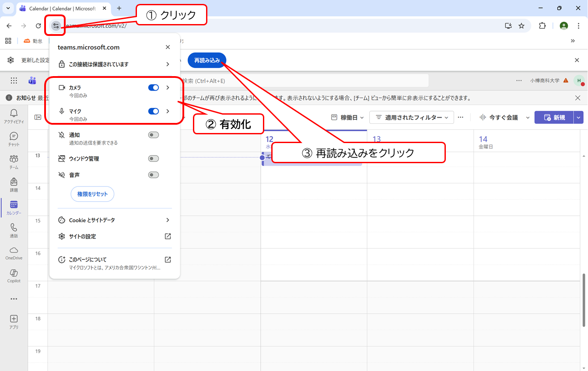Click 権限をリセット button
This screenshot has width=588, height=371.
[92, 194]
